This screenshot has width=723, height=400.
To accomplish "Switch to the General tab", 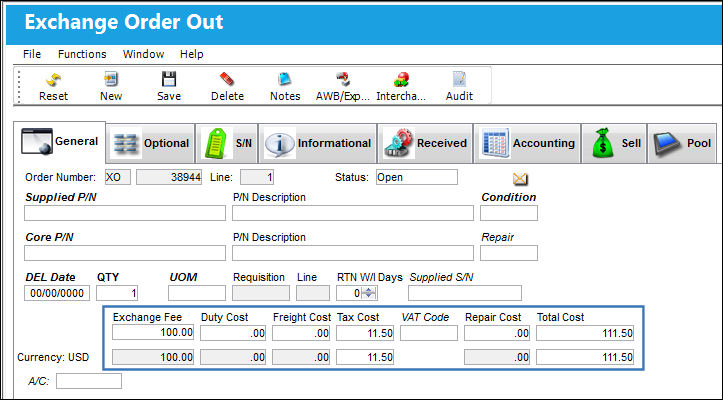I will 60,142.
